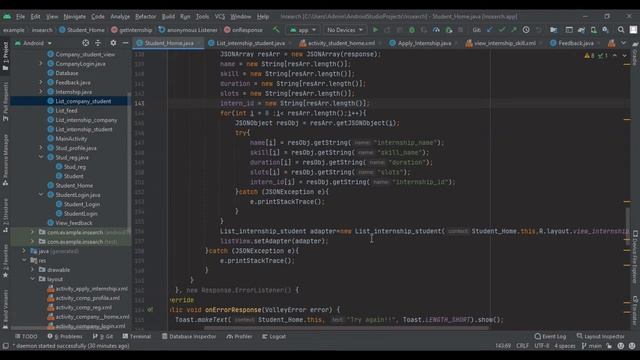Expand the Internship.java tree node
This screenshot has height=360, width=640.
coord(41,92)
